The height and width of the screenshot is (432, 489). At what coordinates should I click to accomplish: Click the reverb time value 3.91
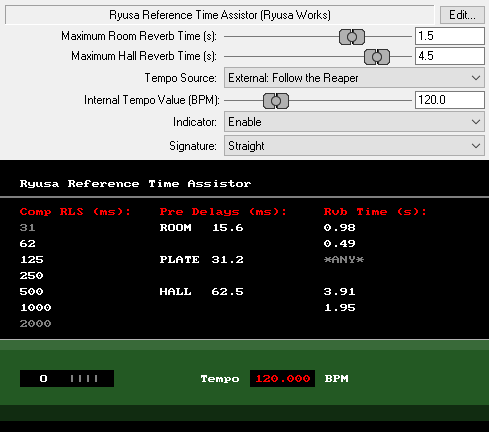(x=339, y=292)
